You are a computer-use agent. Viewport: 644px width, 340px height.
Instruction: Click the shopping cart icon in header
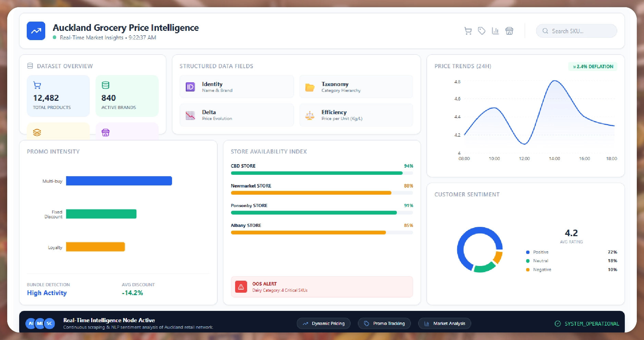coord(468,31)
